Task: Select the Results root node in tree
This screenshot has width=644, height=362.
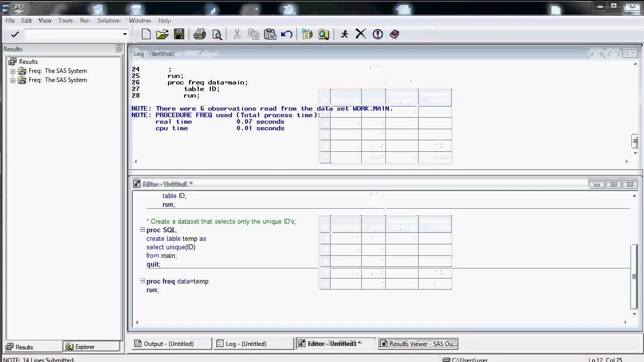Action: click(28, 61)
